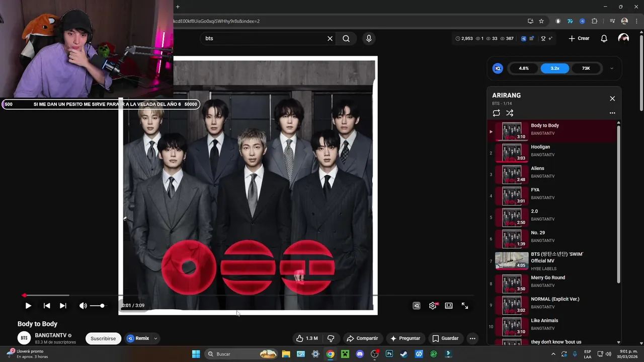Expand the Remix dropdown arrow
The width and height of the screenshot is (644, 362).
(155, 338)
